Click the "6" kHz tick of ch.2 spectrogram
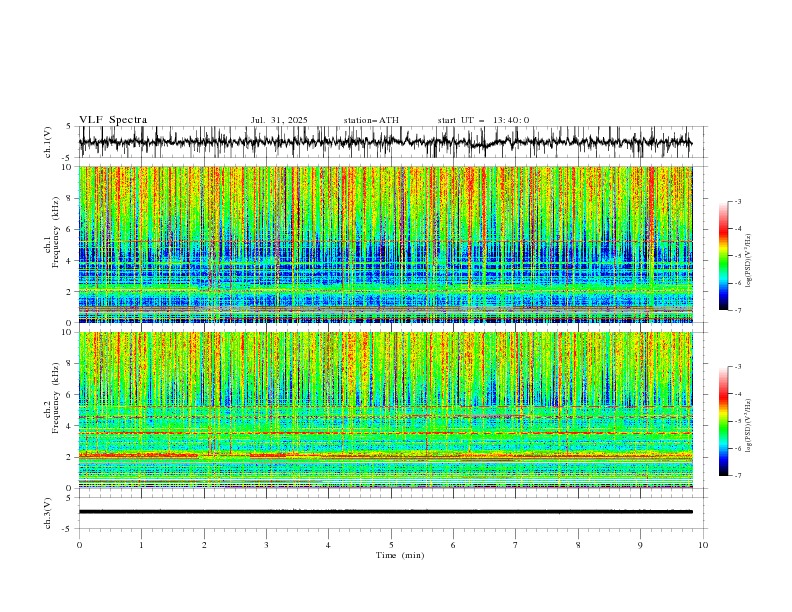792x612 pixels. pyautogui.click(x=69, y=395)
